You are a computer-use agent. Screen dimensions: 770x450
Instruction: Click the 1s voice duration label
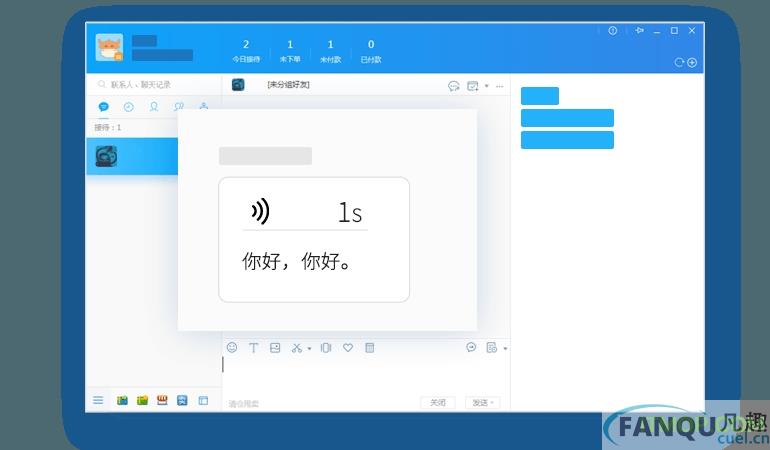point(350,213)
